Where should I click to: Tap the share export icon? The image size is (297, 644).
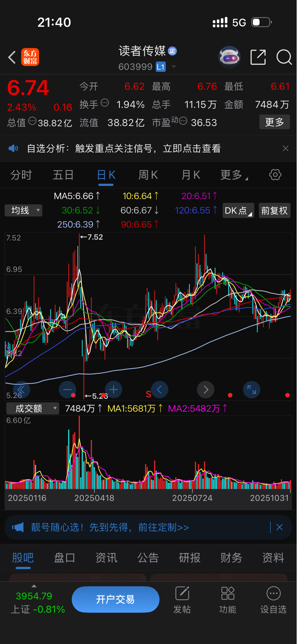point(258,57)
